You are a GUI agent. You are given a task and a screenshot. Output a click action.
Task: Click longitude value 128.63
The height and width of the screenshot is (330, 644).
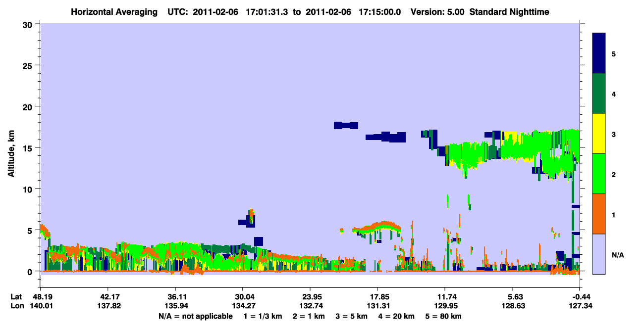[x=512, y=306]
